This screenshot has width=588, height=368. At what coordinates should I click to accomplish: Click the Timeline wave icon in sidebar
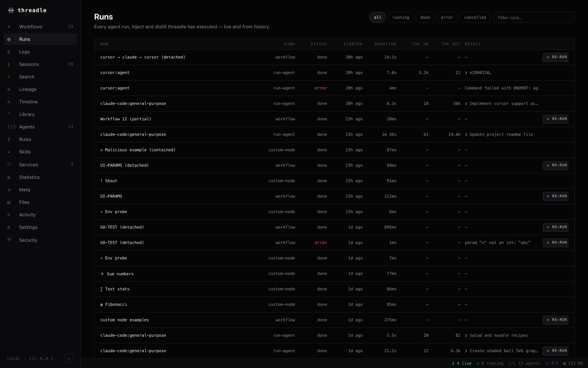9,102
